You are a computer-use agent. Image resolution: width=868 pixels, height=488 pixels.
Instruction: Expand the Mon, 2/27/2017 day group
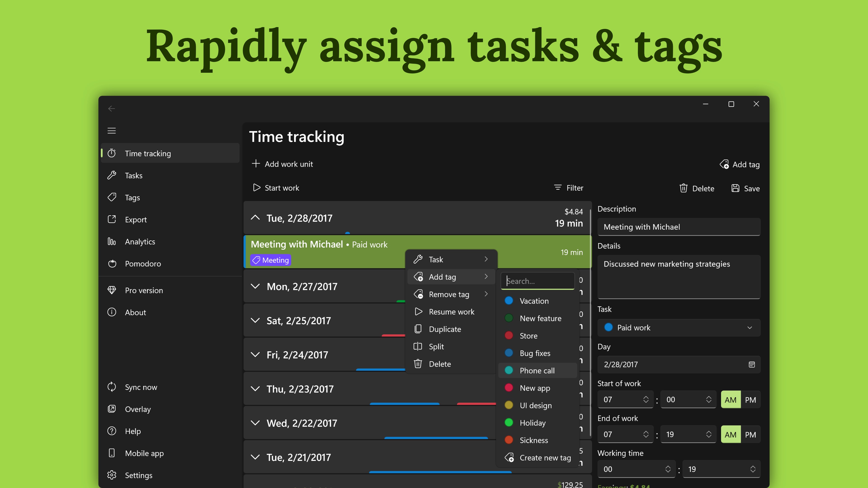tap(255, 286)
